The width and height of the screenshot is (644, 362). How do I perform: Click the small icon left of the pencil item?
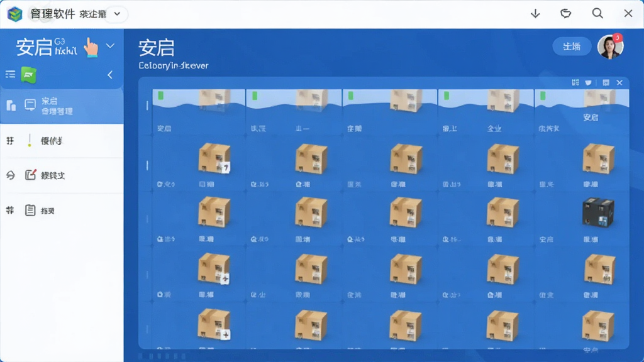tap(11, 175)
